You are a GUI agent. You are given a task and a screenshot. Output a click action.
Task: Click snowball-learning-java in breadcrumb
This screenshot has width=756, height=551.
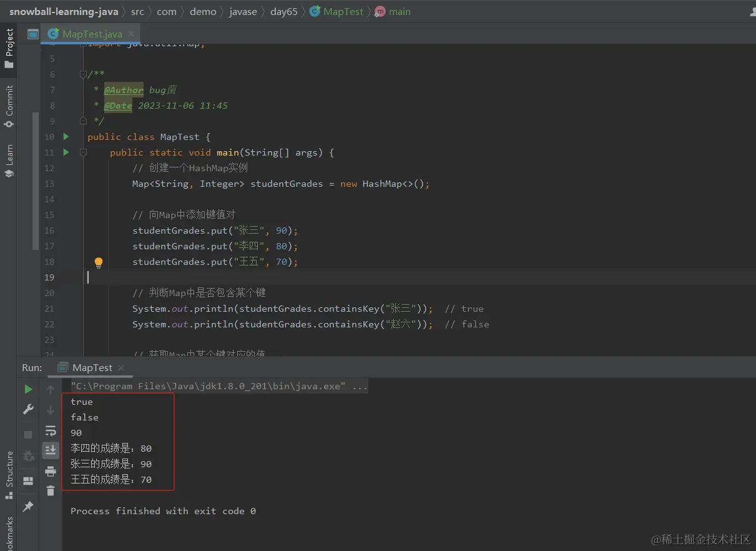64,11
